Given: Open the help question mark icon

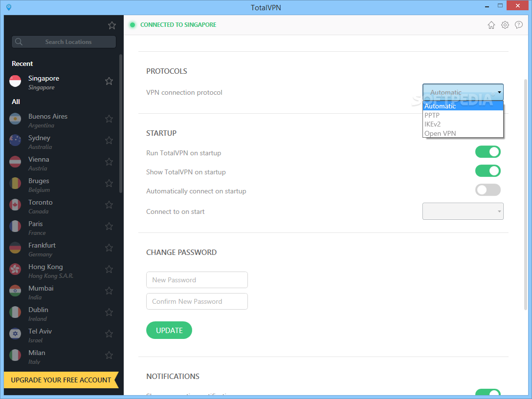Looking at the screenshot, I should coord(519,25).
